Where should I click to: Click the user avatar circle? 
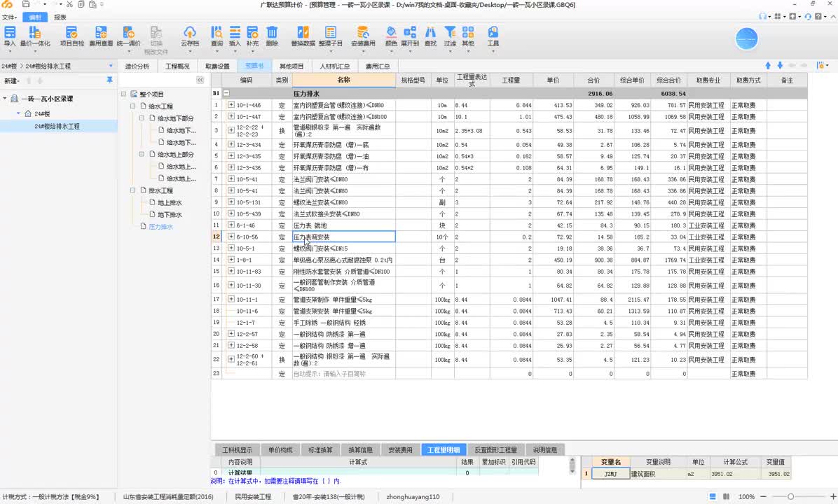click(746, 39)
